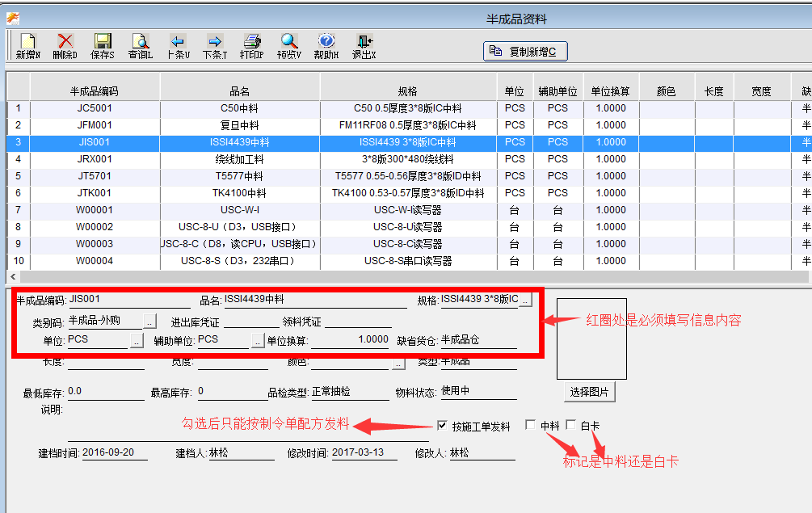Click the 退出 (Exit) toolbar icon

[364, 46]
